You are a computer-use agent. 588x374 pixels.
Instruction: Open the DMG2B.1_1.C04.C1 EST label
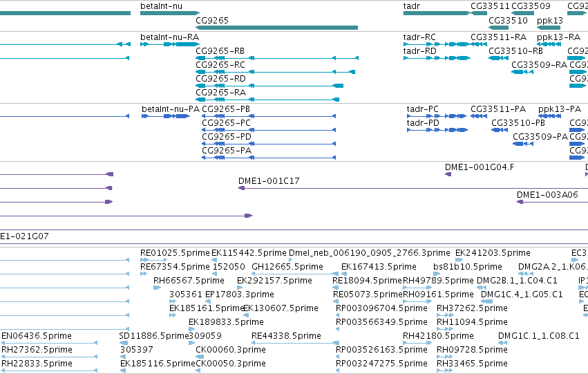[517, 281]
